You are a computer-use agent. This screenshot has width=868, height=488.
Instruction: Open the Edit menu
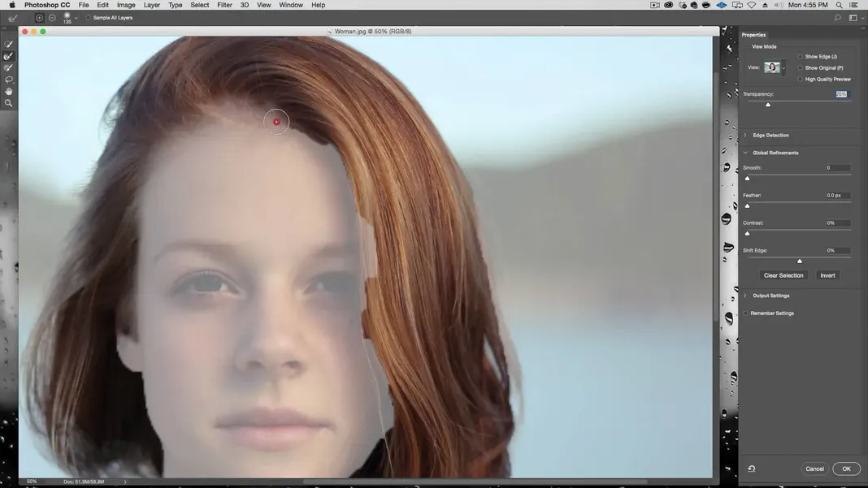[103, 5]
